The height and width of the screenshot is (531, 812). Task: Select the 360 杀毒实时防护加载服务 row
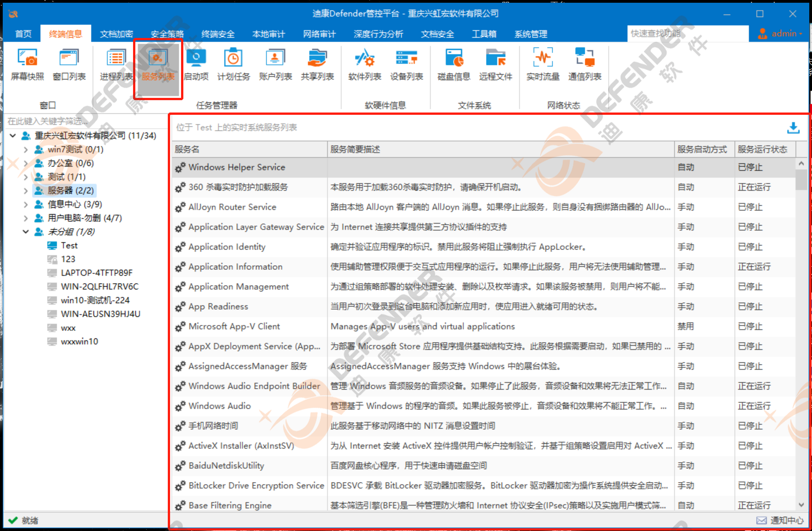point(484,187)
